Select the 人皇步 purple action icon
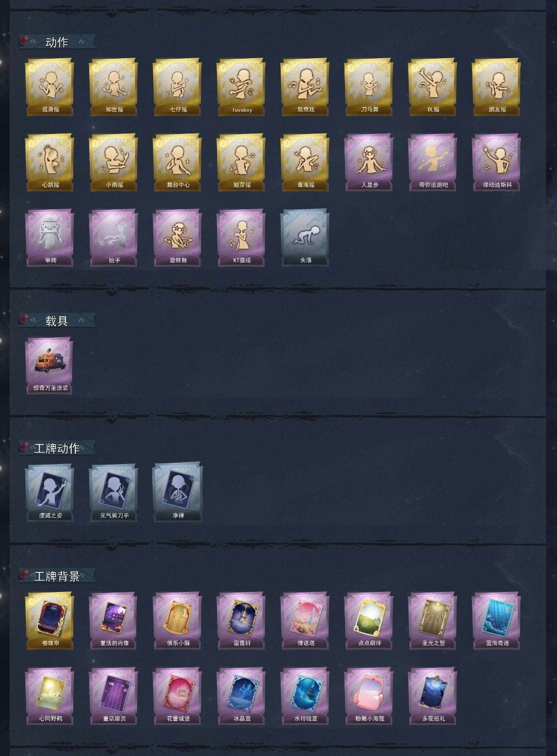 coord(369,162)
